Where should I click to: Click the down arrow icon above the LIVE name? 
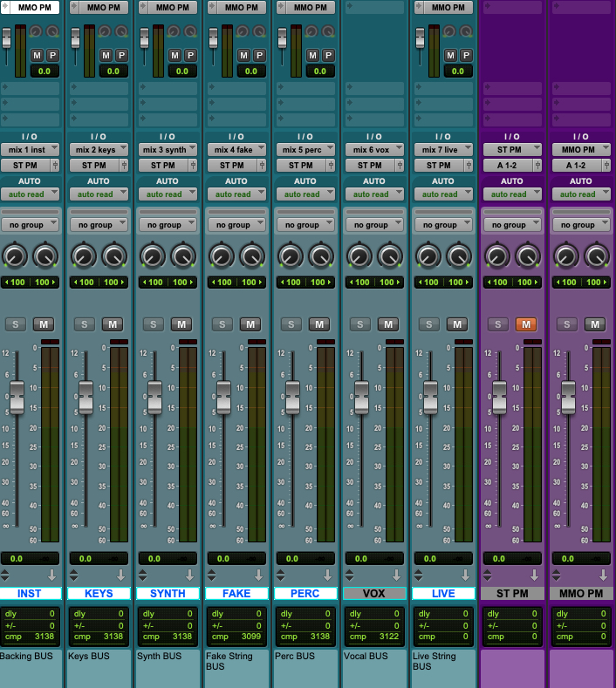click(467, 575)
